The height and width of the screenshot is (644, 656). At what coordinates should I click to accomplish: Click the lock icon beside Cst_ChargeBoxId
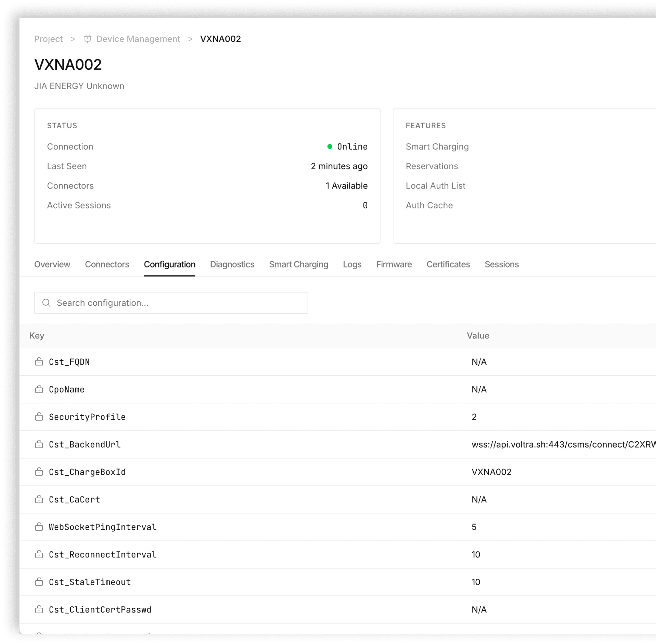pos(39,472)
